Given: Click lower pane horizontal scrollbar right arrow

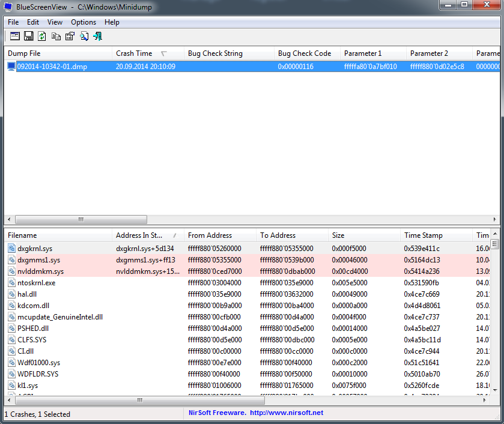Looking at the screenshot, I should click(x=485, y=400).
